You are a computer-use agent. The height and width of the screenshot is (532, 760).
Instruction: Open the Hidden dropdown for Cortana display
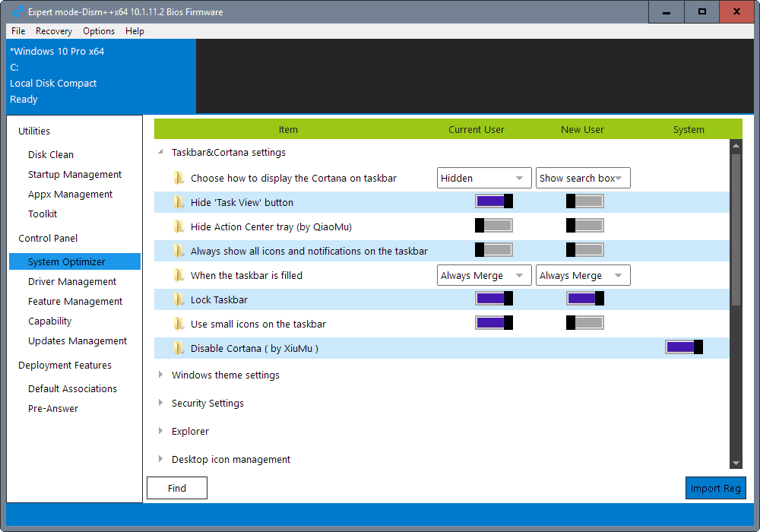[x=484, y=177]
